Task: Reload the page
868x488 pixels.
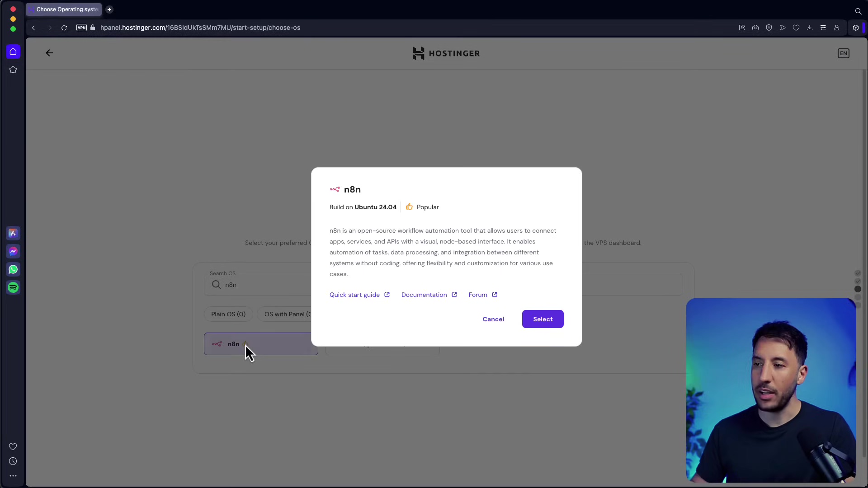Action: (x=64, y=28)
